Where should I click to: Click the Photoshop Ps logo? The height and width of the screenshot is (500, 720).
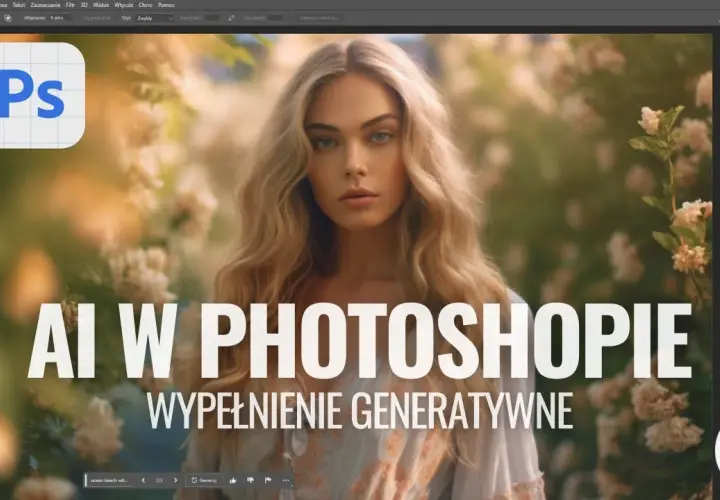pos(41,96)
